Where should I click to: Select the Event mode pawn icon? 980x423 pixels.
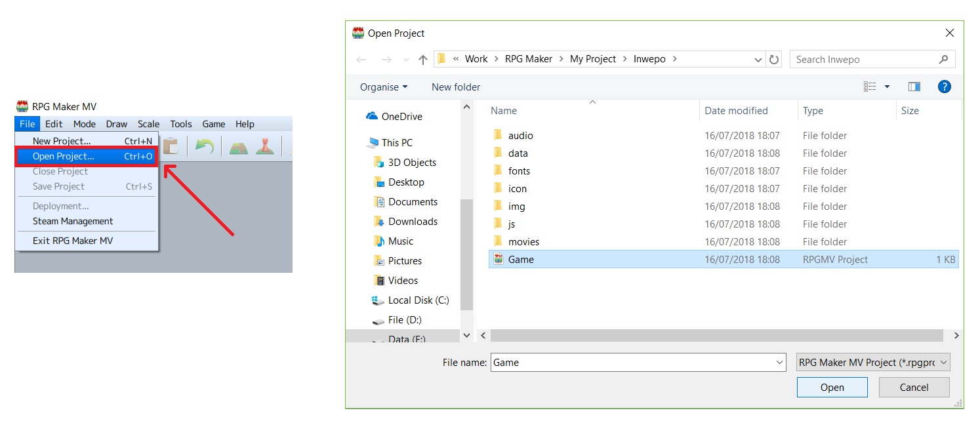tap(265, 146)
